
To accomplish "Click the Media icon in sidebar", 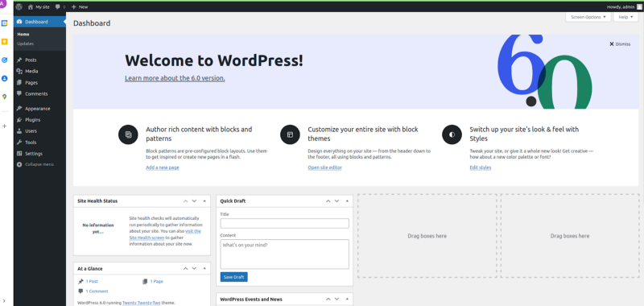I will point(19,71).
